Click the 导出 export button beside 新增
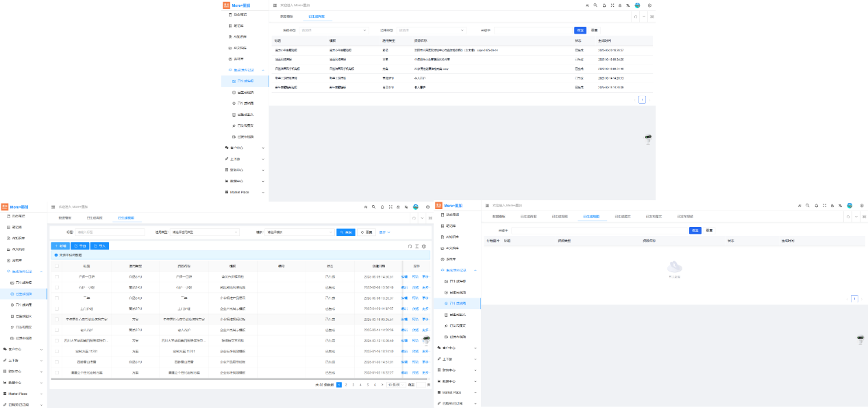The image size is (868, 408). point(80,245)
